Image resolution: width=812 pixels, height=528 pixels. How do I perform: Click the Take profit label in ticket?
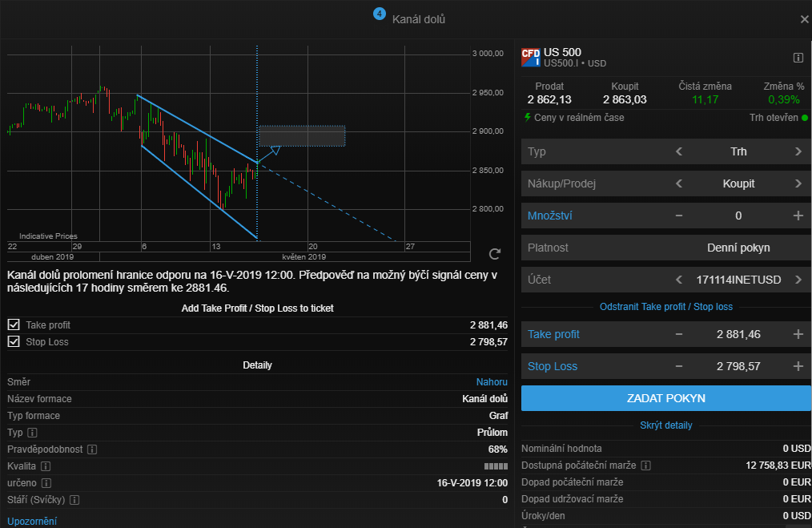(x=553, y=334)
